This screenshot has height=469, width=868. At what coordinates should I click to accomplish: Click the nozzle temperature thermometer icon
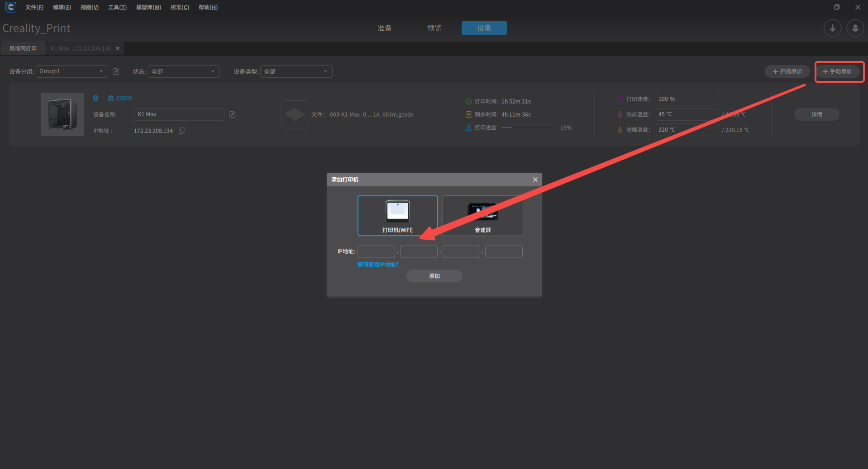[x=620, y=130]
